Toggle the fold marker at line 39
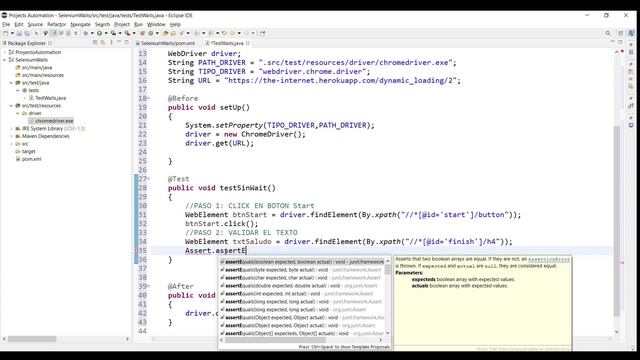The image size is (640, 360). click(149, 286)
